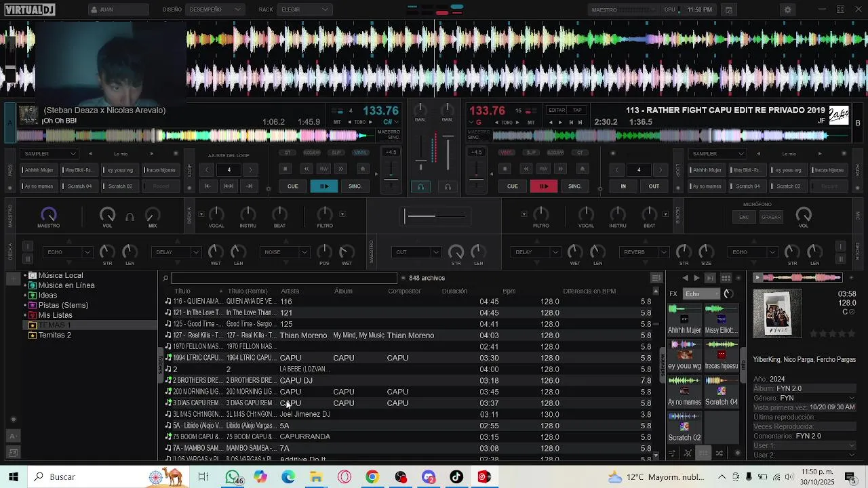The image size is (868, 488).
Task: Open WhatsApp from the taskbar
Action: point(233,477)
